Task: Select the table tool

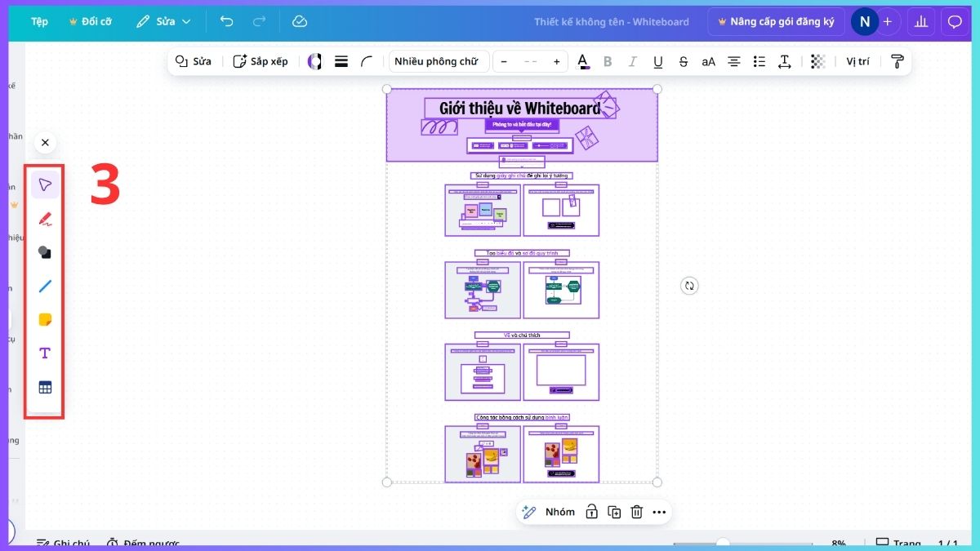Action: coord(45,386)
